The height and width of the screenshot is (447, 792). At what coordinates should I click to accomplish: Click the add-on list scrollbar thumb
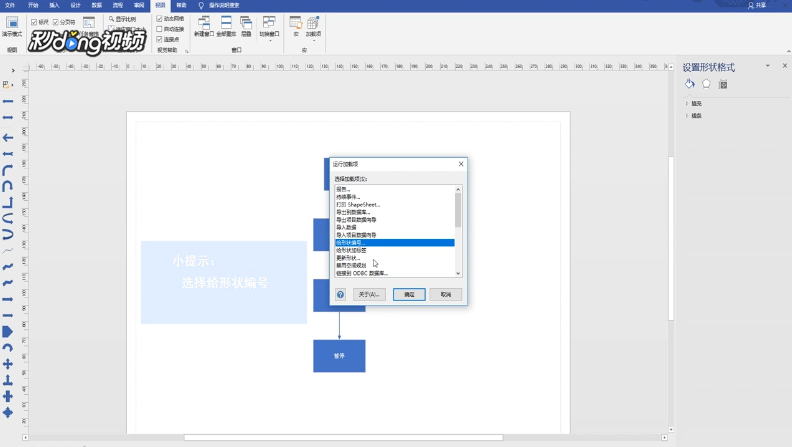pos(458,210)
